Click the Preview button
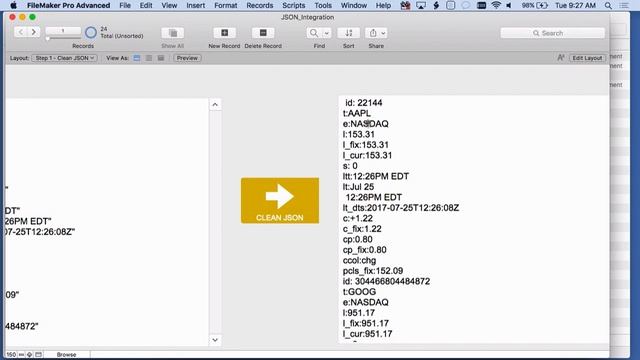640x360 pixels. point(187,58)
